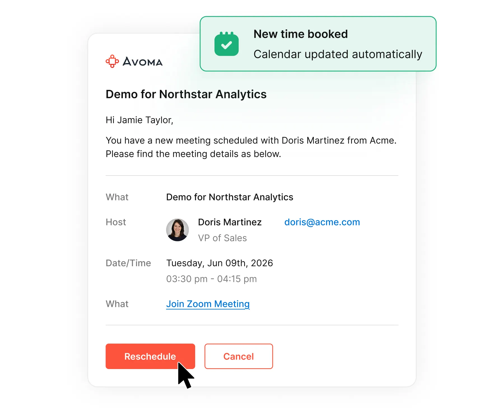Screen dimensions: 504x420
Task: Click 'Please find the meeting details as below.'
Action: pyautogui.click(x=193, y=154)
